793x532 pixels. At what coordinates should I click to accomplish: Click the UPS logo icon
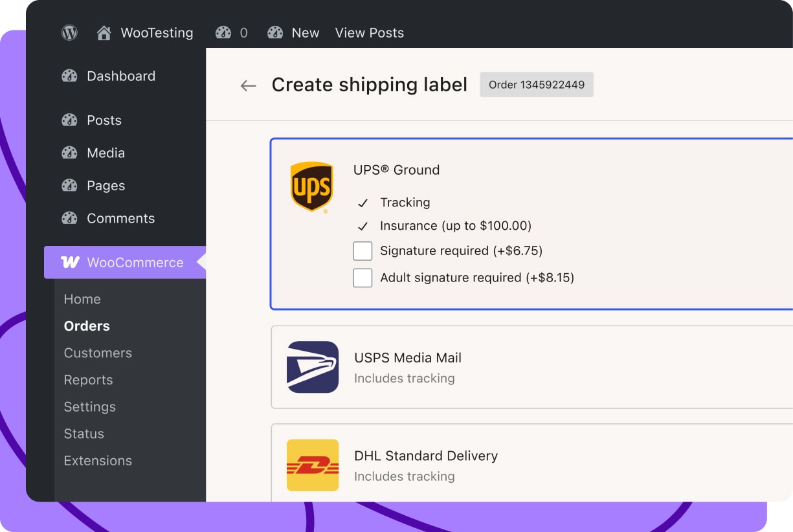[311, 187]
